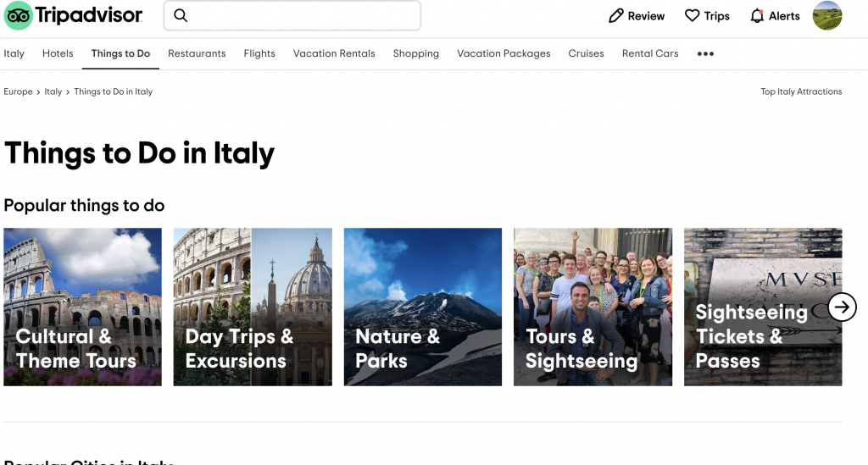This screenshot has height=465, width=868.
Task: Open the Cruises tab
Action: click(x=586, y=53)
